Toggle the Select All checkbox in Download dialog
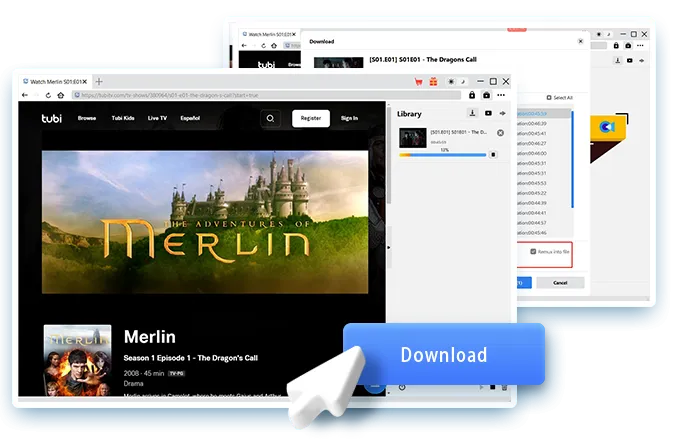 549,98
